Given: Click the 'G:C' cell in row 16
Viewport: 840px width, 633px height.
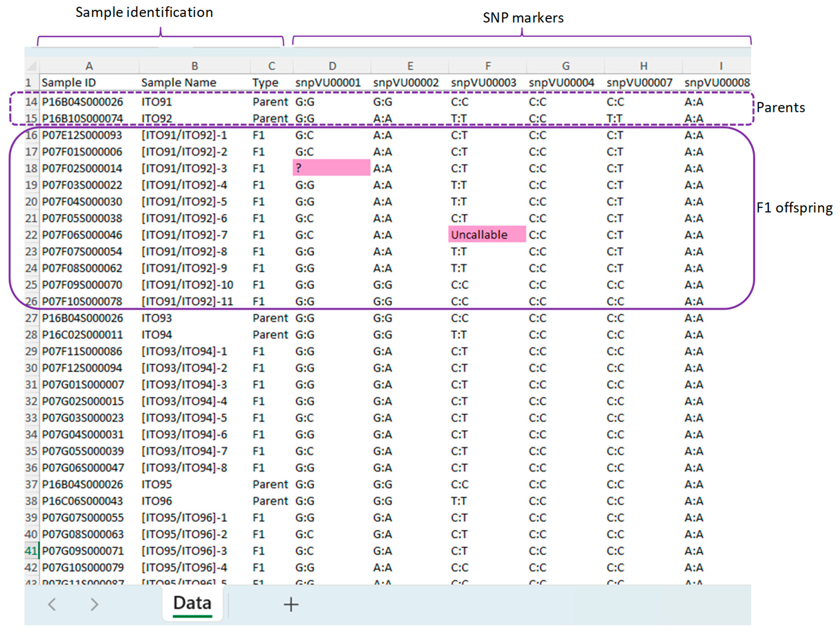Looking at the screenshot, I should [305, 135].
